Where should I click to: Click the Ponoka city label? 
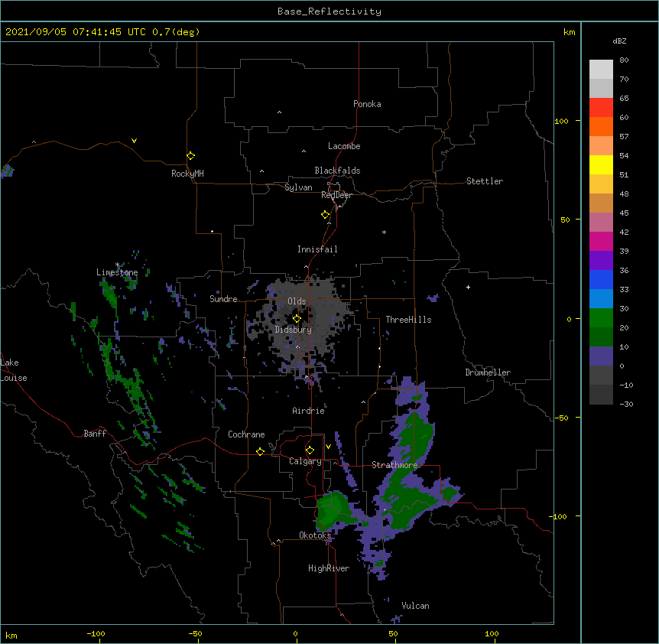point(367,104)
